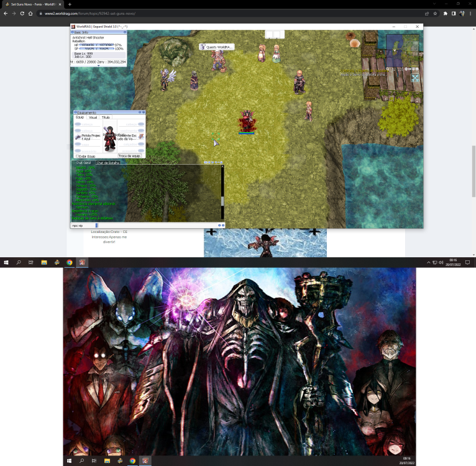This screenshot has width=476, height=466.
Task: Click the upper taskbar search icon
Action: [19, 262]
